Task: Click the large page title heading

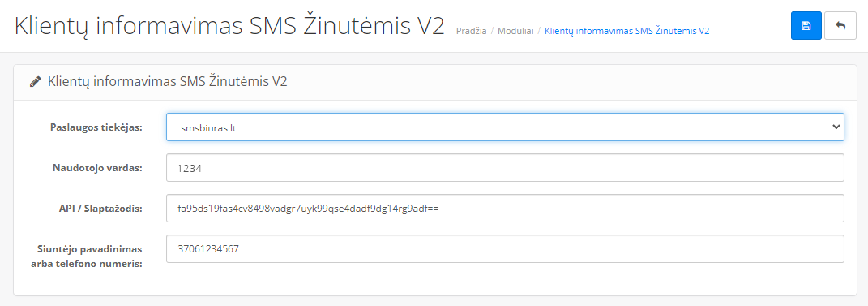Action: point(229,27)
